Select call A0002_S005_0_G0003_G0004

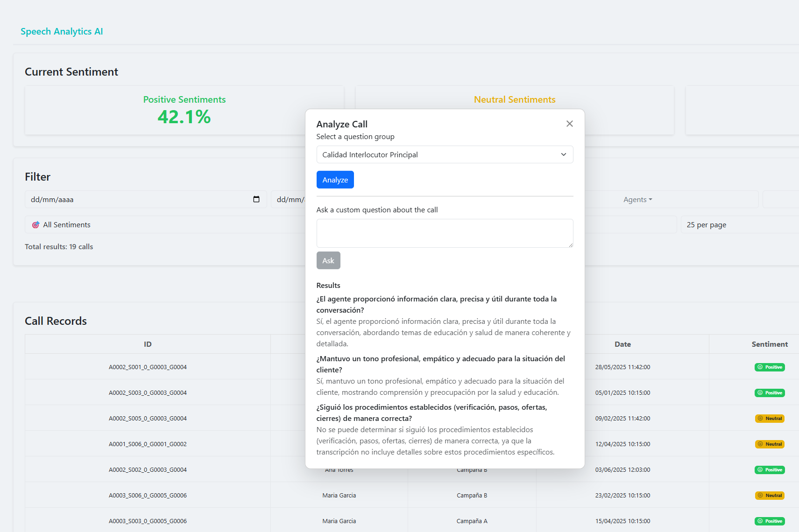point(148,418)
